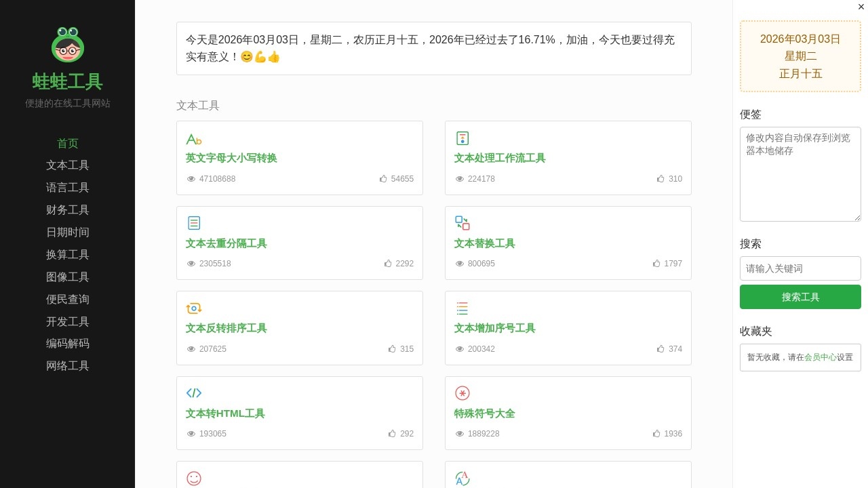Open the 英文字母大小写转换 tool via its icon
This screenshot has height=488, width=868.
pyautogui.click(x=193, y=139)
